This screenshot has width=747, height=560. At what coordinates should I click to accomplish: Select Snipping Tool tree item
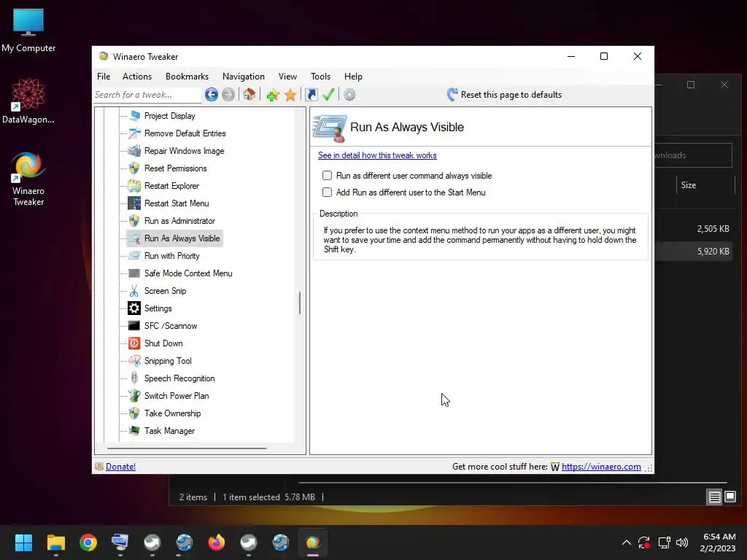click(x=168, y=361)
